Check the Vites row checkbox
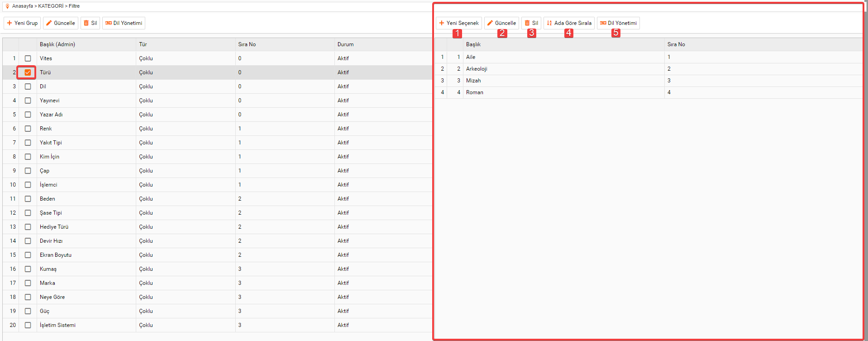 coord(28,58)
